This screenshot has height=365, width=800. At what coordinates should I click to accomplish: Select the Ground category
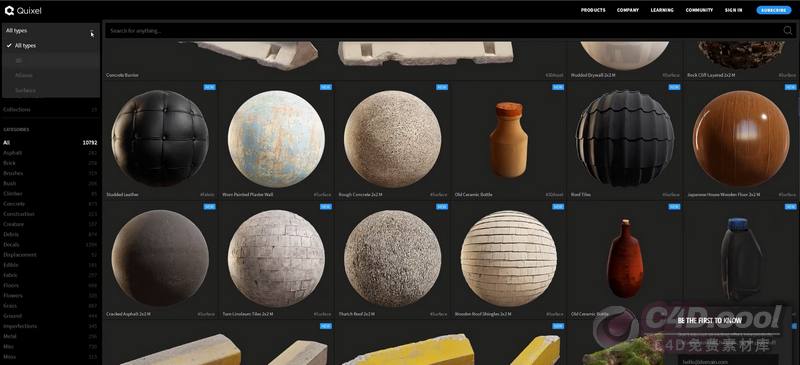click(50, 316)
